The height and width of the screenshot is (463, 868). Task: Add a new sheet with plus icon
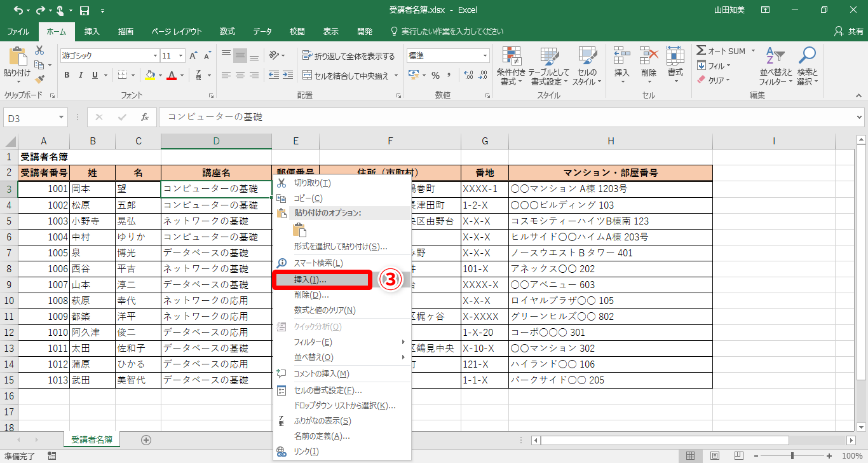(x=146, y=439)
